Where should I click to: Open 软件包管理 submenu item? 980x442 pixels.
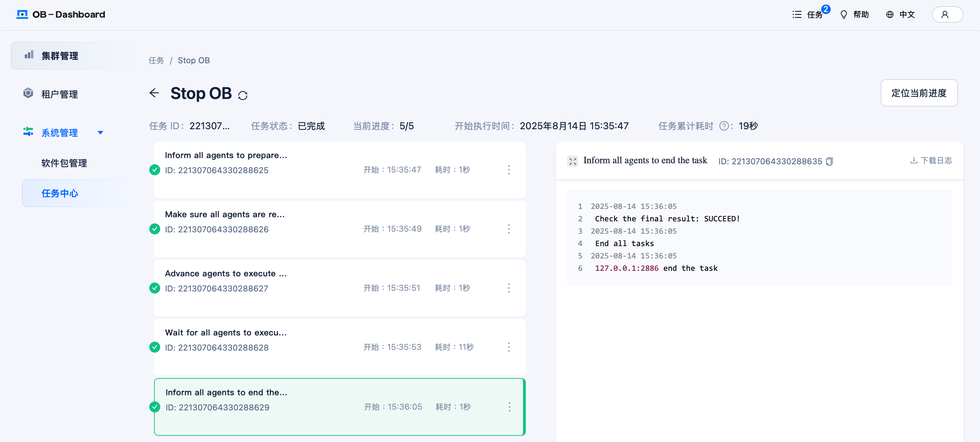coord(64,163)
